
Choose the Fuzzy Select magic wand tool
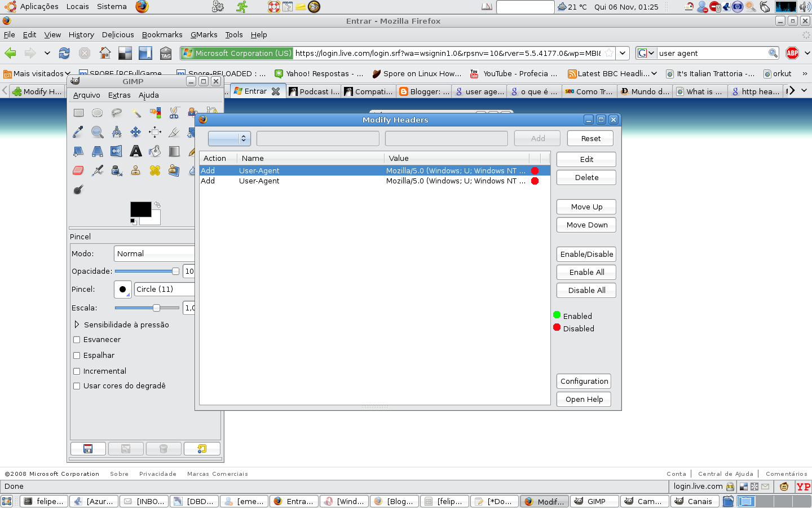[136, 113]
